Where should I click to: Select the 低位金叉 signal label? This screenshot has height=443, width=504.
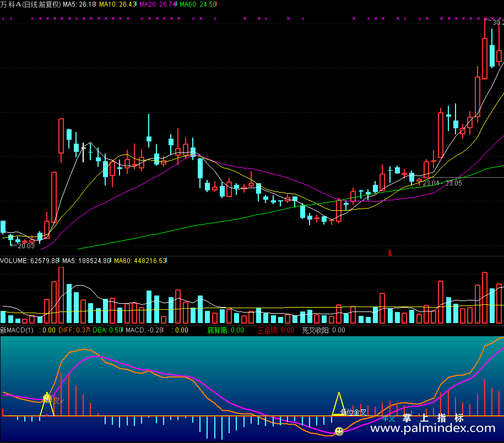coord(353,412)
